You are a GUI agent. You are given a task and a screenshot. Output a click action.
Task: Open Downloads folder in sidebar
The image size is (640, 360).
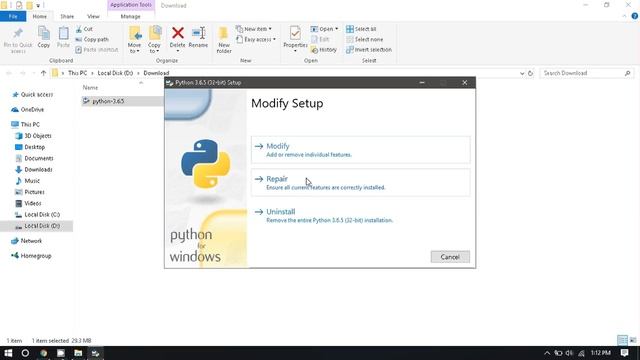click(38, 169)
